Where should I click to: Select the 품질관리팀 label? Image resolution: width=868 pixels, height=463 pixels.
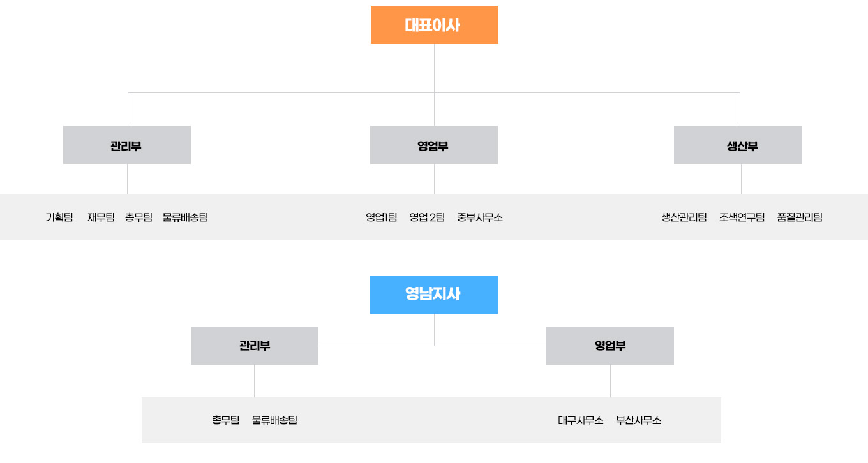pyautogui.click(x=800, y=217)
